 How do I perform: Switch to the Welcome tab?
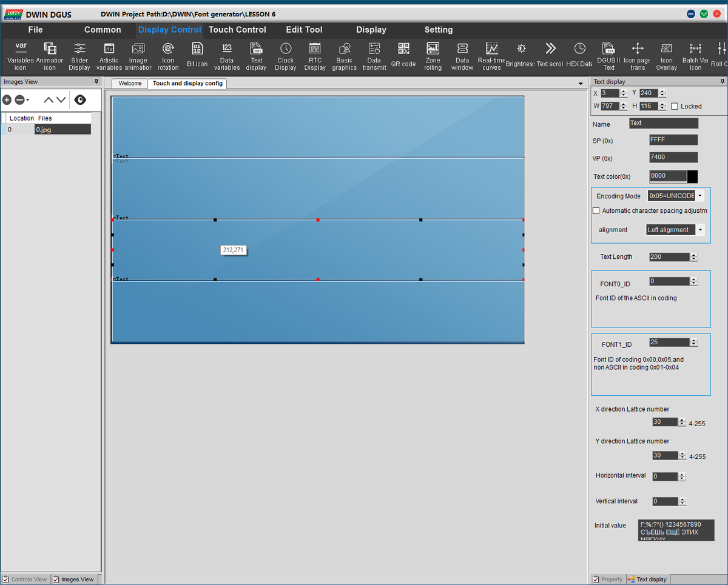click(130, 84)
